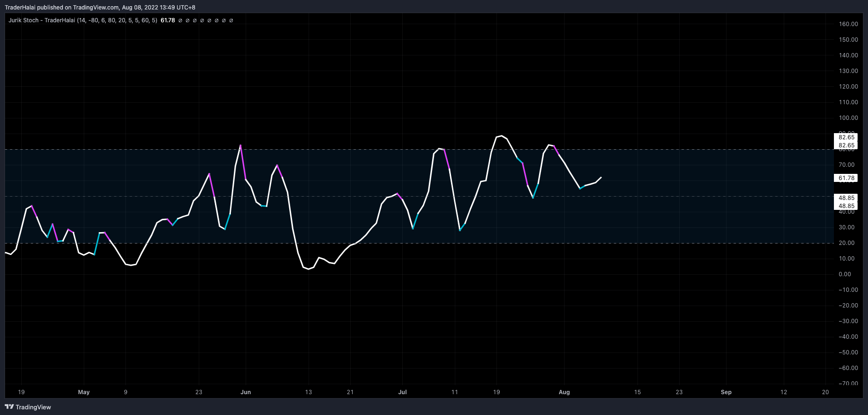Click the 13 date label after Jun
868x415 pixels.
pos(309,392)
